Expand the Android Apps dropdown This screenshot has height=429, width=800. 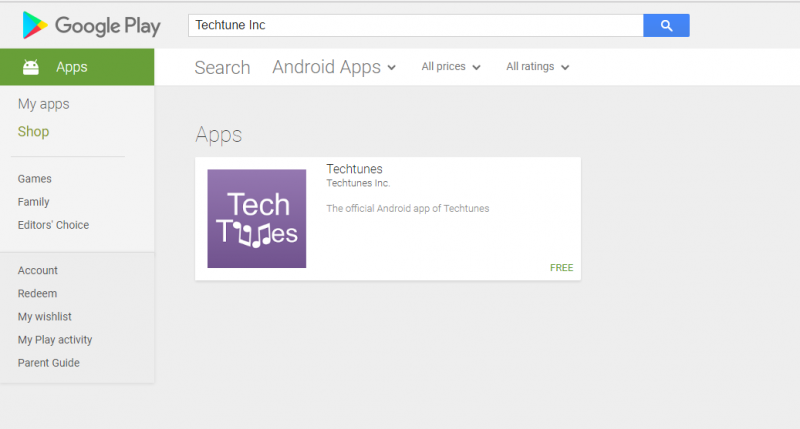(334, 67)
